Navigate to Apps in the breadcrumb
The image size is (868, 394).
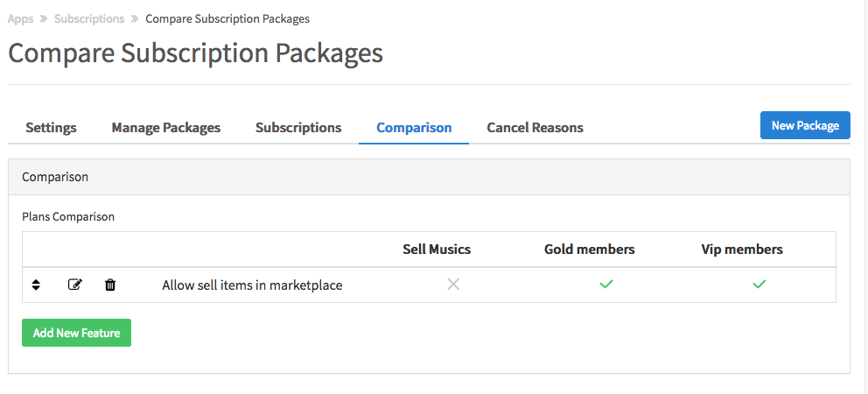pos(20,18)
